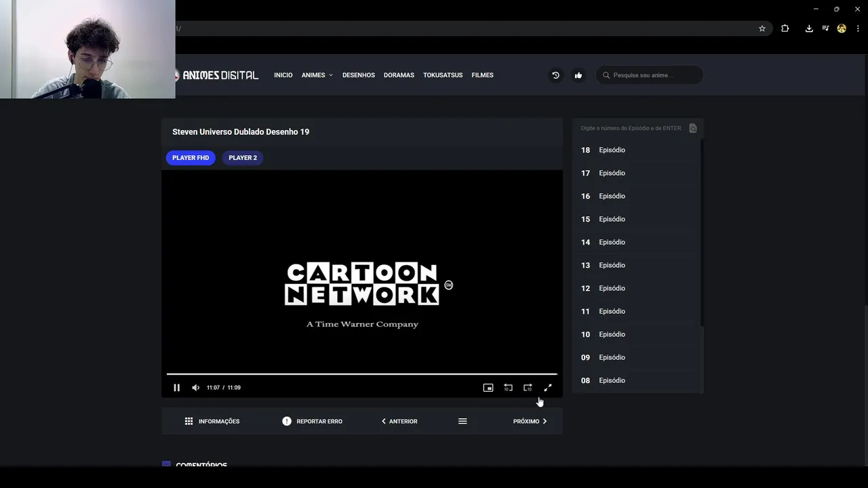
Task: Open the DORAMAS section
Action: 399,75
